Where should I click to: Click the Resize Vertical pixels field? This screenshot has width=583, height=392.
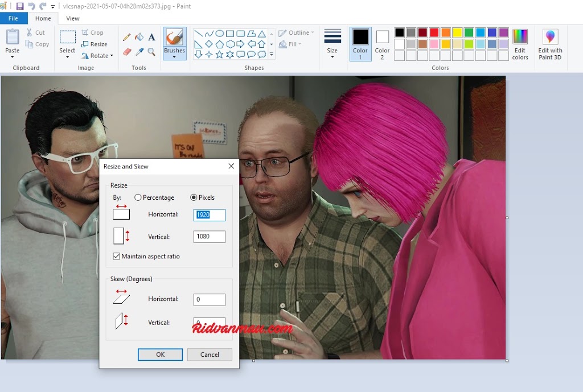210,236
